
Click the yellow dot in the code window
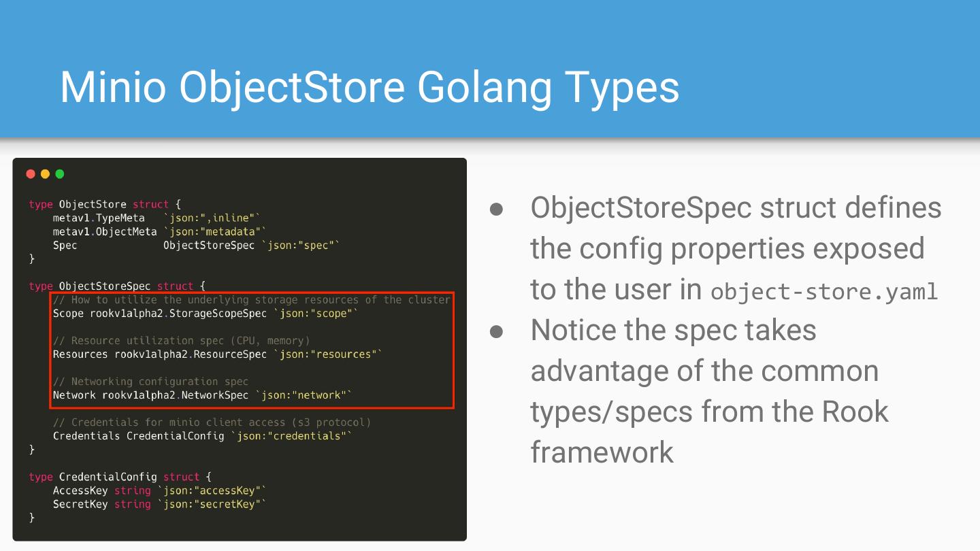[x=45, y=174]
